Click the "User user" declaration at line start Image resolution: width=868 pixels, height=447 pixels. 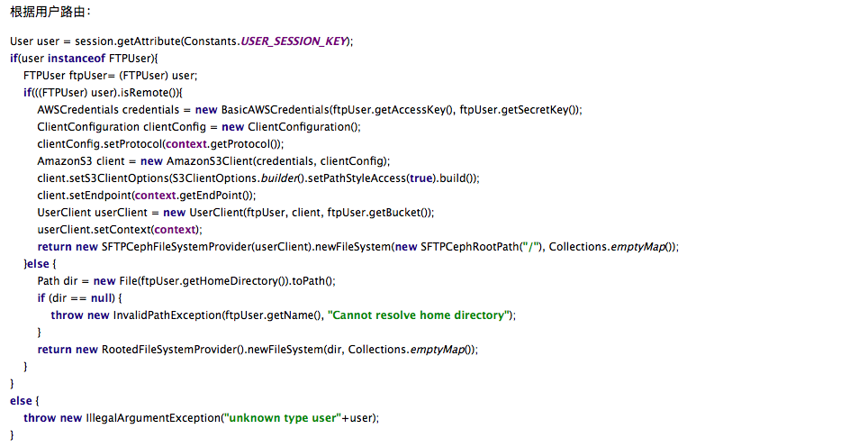coord(34,41)
